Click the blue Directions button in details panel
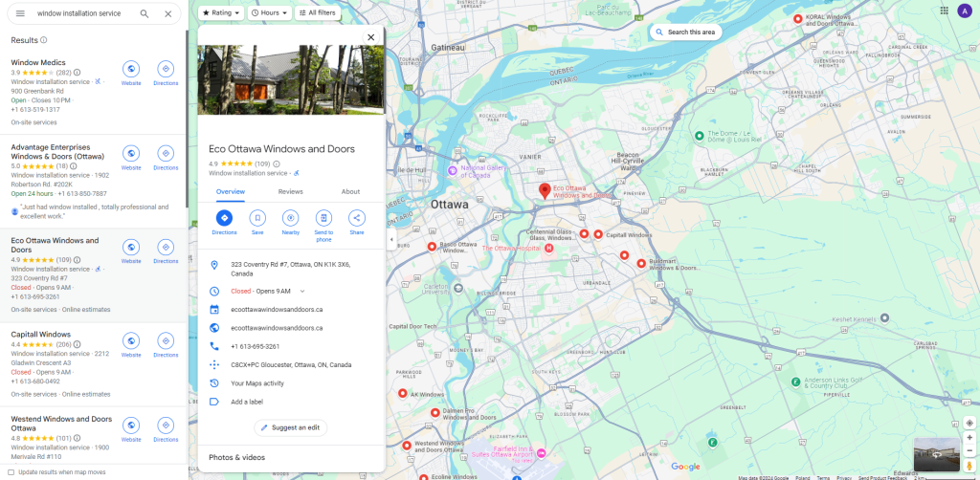This screenshot has height=480, width=980. coord(224,218)
